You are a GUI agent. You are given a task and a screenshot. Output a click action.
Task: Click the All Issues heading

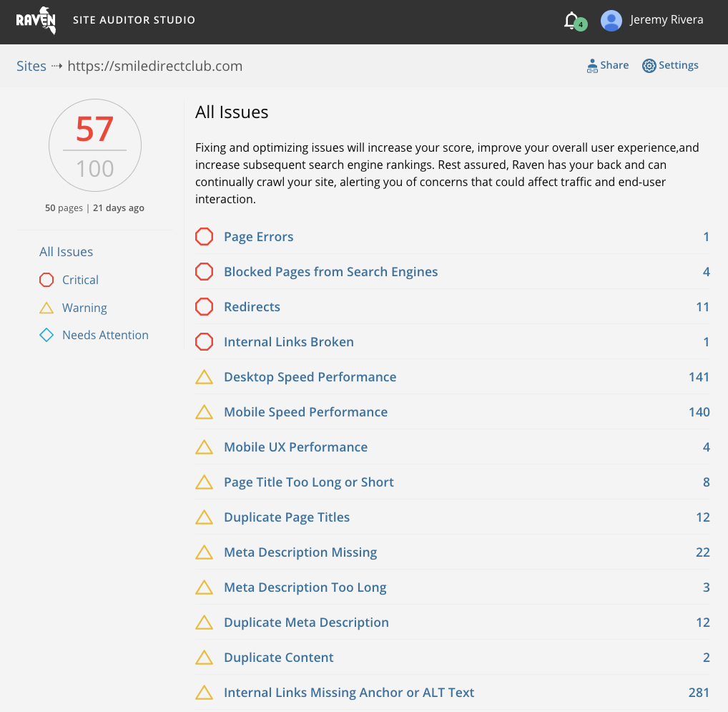tap(232, 112)
